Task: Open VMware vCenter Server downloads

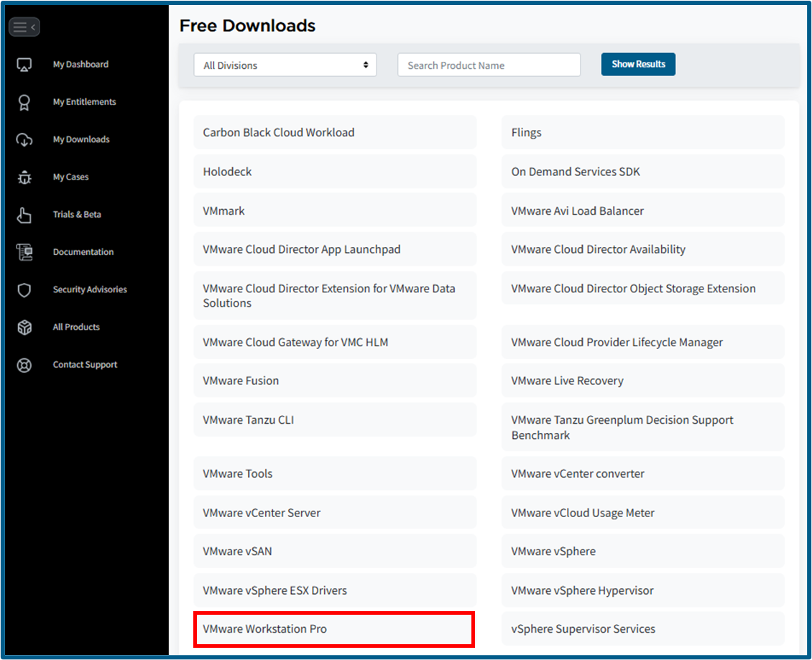Action: [x=335, y=513]
